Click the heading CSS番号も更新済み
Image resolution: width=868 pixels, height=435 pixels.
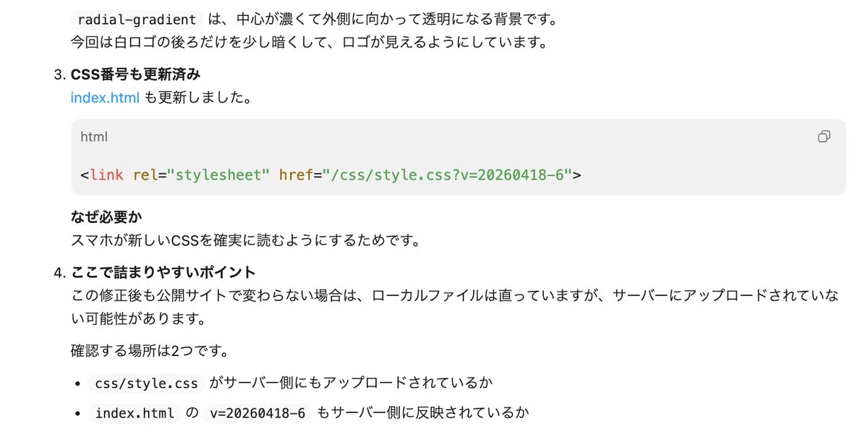point(135,75)
